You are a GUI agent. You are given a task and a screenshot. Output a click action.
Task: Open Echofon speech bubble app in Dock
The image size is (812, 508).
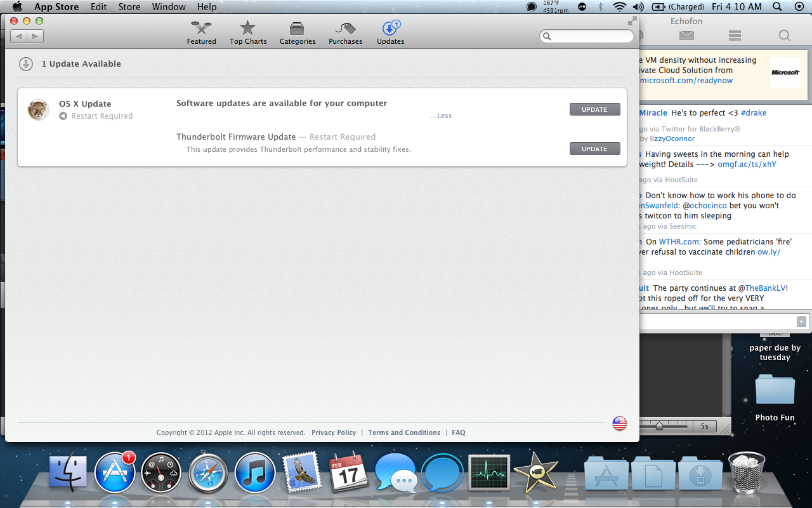click(442, 473)
